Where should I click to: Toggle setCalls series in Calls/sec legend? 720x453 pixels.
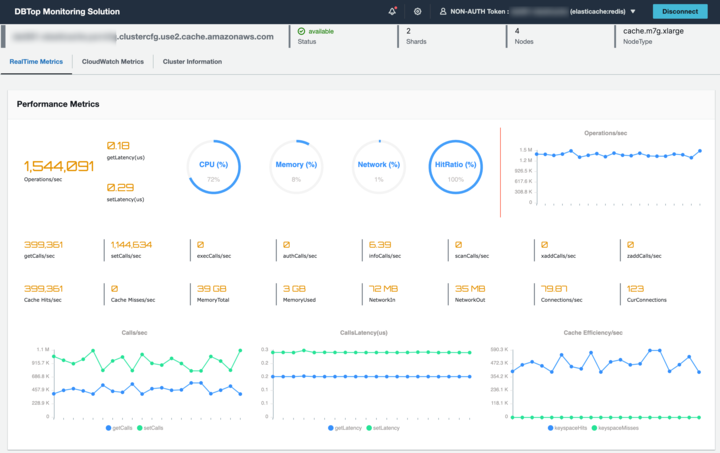click(x=150, y=428)
